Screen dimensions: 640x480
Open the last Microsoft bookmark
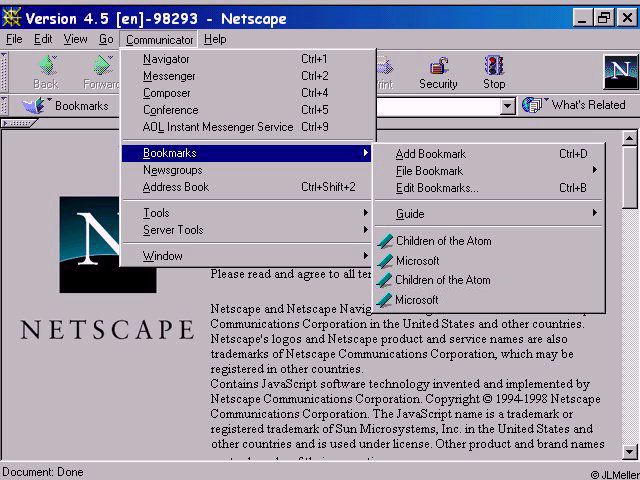(488, 300)
